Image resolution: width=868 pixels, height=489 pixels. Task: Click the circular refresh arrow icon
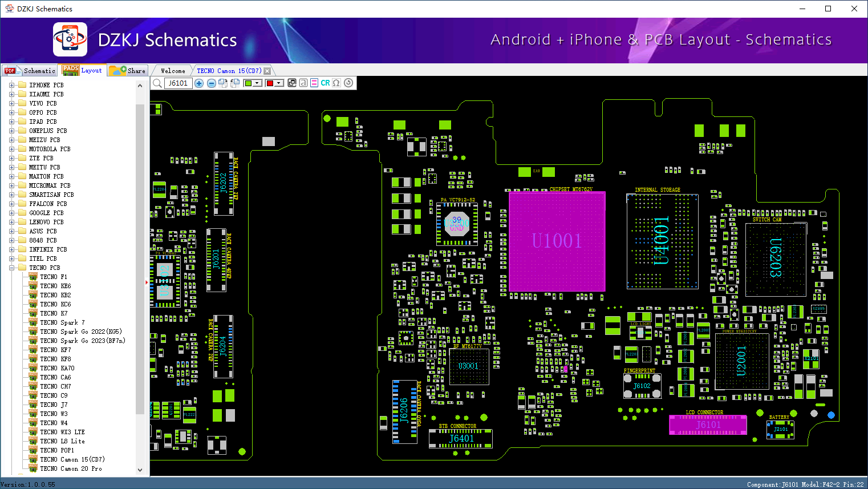(348, 83)
